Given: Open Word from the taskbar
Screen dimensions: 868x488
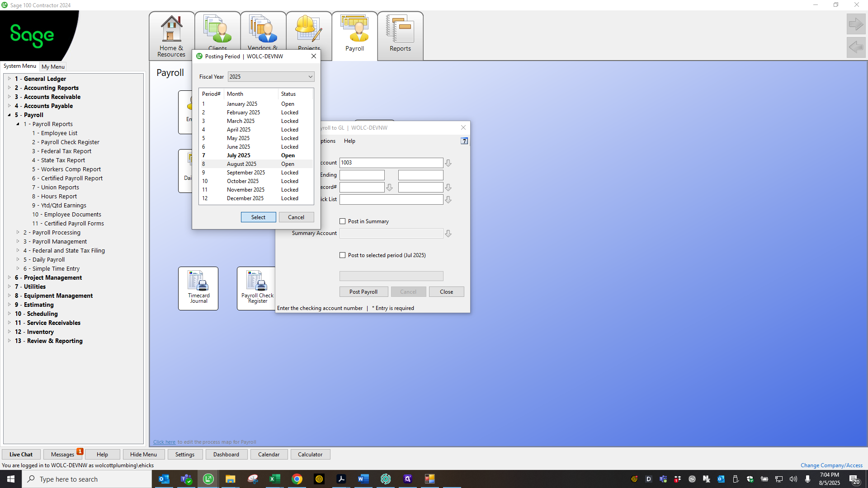Looking at the screenshot, I should coord(363,479).
